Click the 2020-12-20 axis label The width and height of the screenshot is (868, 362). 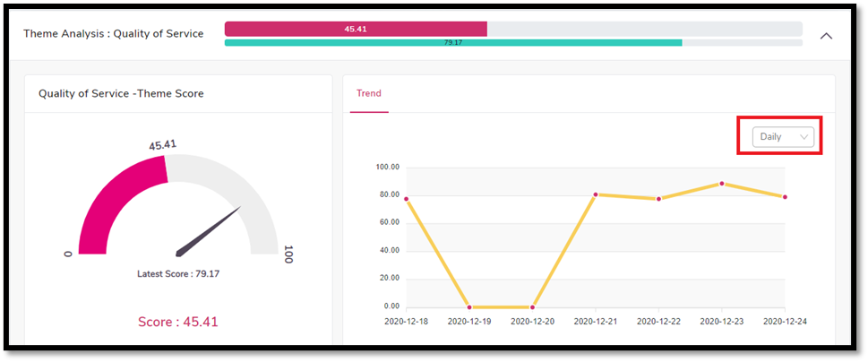pyautogui.click(x=533, y=321)
